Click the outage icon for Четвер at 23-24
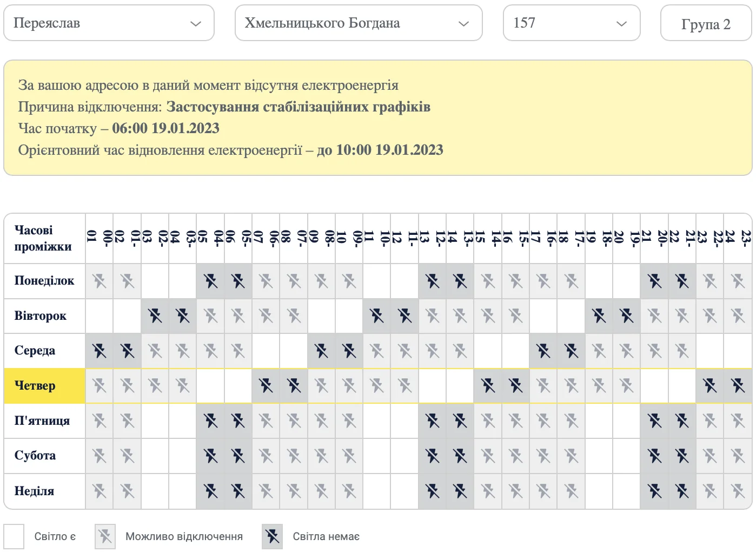 738,386
